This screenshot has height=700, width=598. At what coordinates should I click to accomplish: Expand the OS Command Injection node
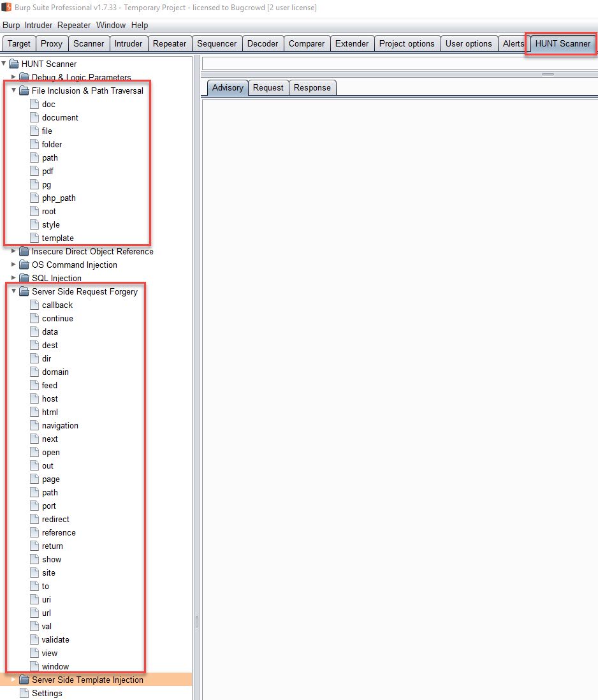coord(13,265)
